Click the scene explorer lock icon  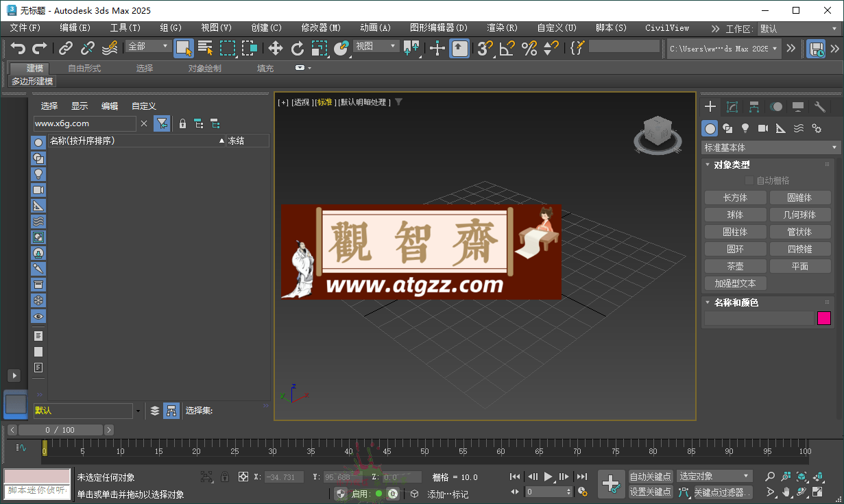point(182,123)
